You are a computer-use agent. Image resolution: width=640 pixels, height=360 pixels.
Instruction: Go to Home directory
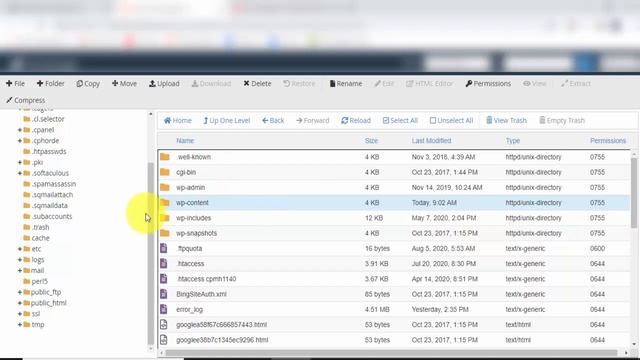178,120
